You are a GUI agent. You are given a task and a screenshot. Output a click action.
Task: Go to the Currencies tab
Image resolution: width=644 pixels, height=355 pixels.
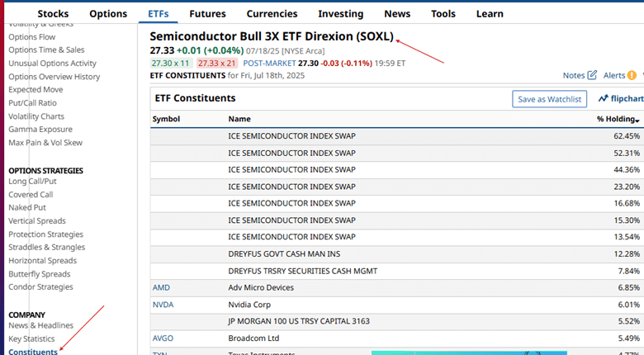[x=272, y=13]
